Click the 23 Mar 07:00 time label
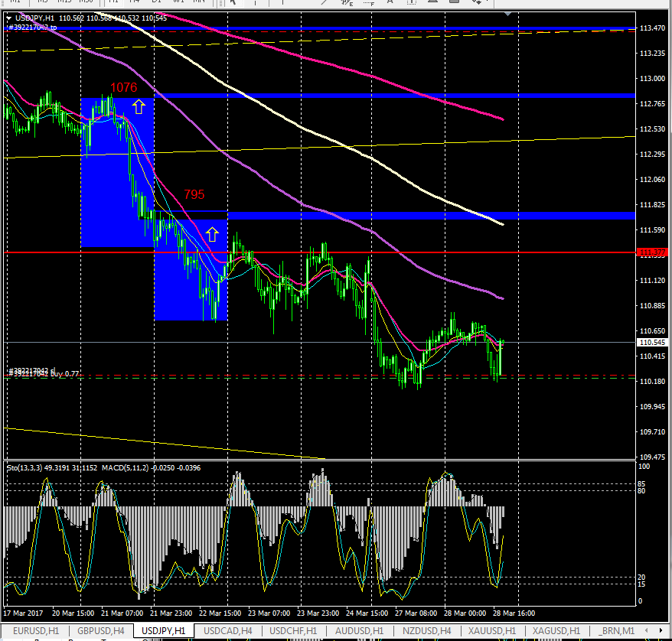Screen dimensions: 672x641 point(269,613)
